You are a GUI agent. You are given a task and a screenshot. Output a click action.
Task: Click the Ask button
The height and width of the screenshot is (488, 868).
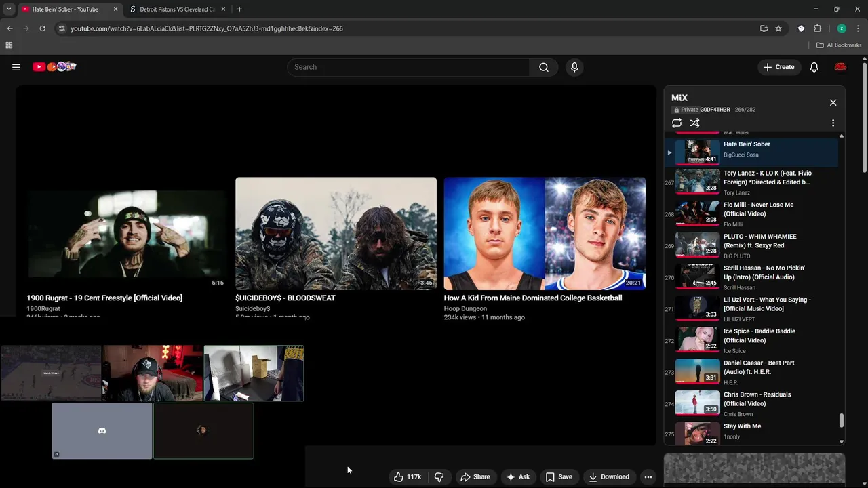tap(518, 476)
